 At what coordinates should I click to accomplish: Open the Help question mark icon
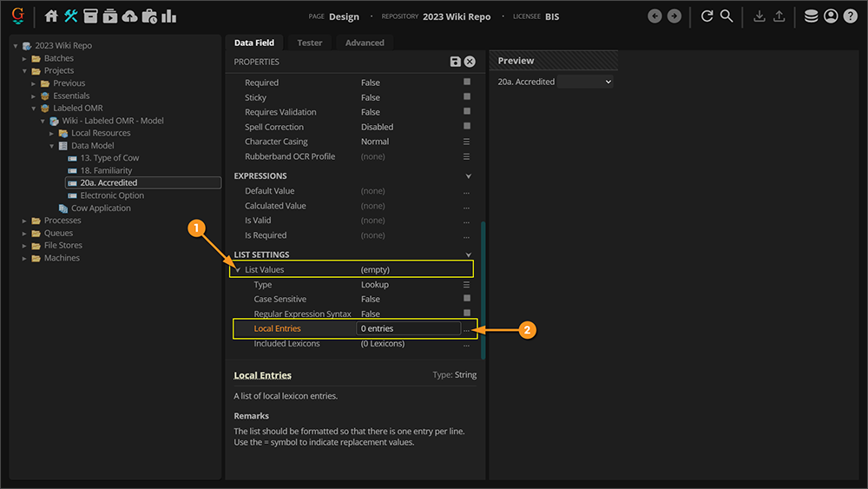coord(850,16)
